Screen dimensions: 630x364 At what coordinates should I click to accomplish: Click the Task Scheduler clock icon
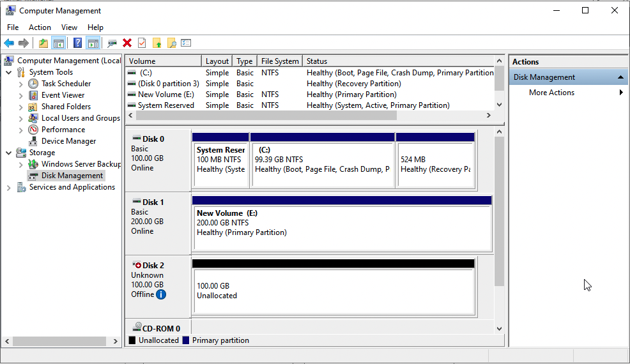pyautogui.click(x=33, y=84)
